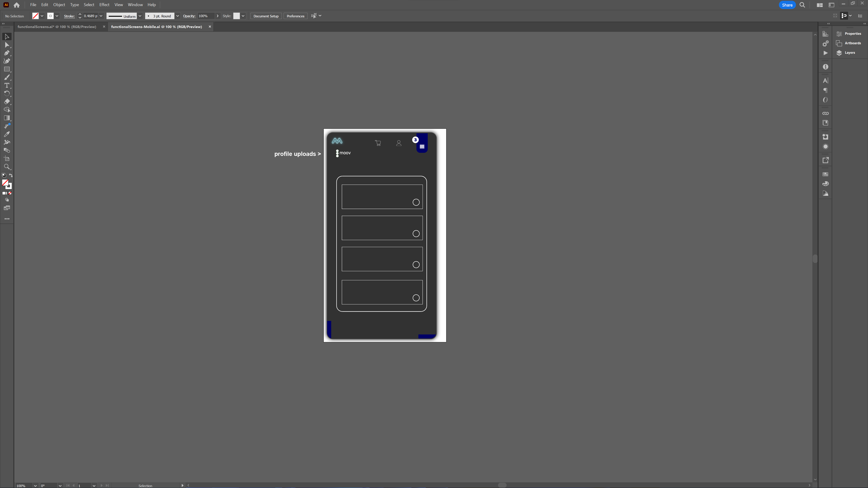Select the Zoom tool
Screen dimensions: 868x488
point(7,167)
